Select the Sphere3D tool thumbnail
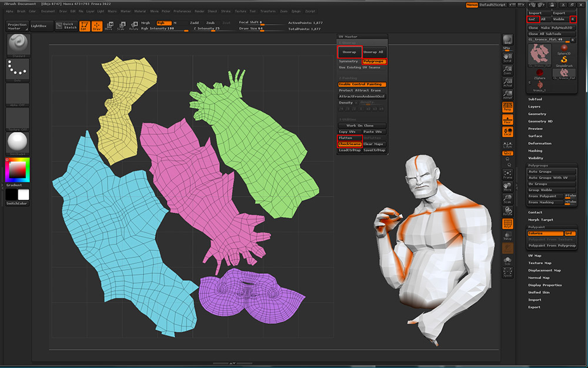This screenshot has height=368, width=588. point(563,47)
